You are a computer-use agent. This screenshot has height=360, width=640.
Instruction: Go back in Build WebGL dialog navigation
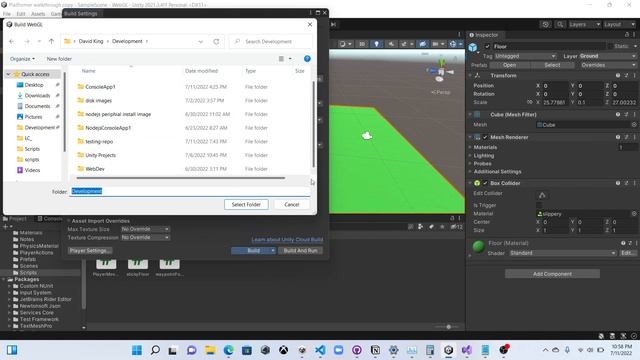pos(11,41)
